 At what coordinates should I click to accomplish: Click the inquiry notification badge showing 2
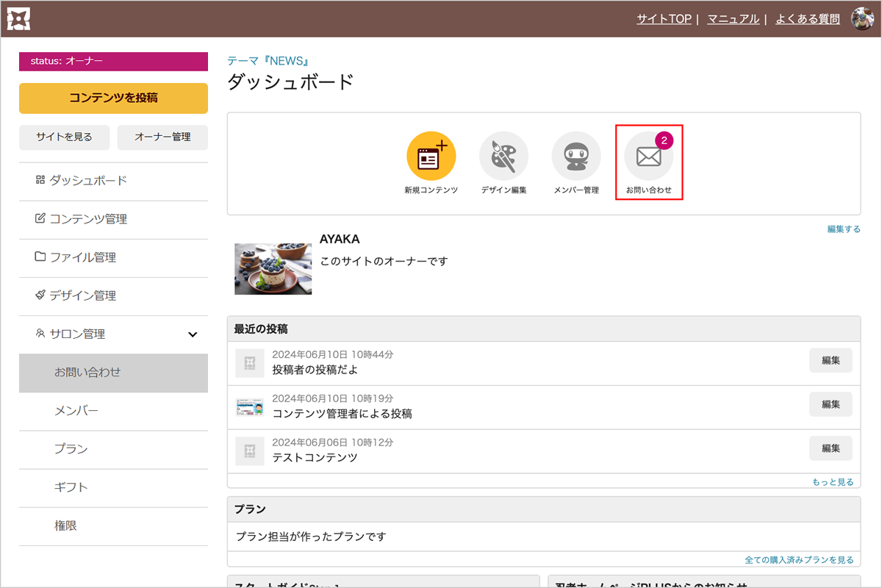click(664, 140)
